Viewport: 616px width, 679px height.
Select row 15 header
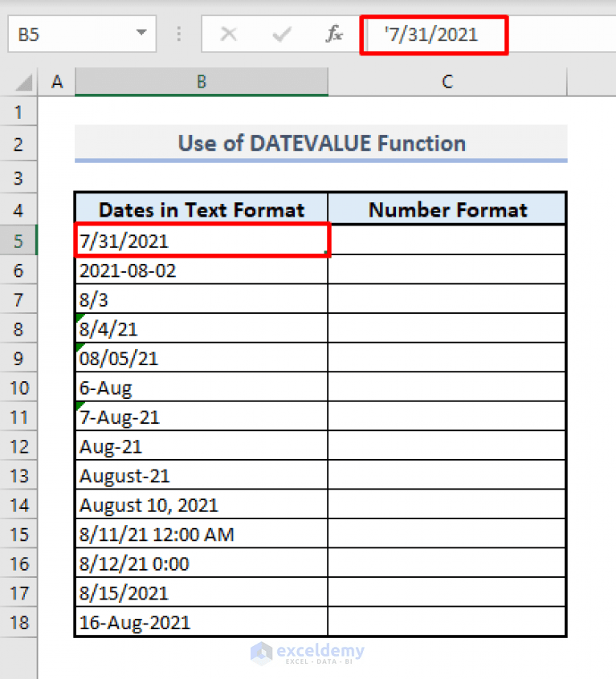click(x=18, y=534)
